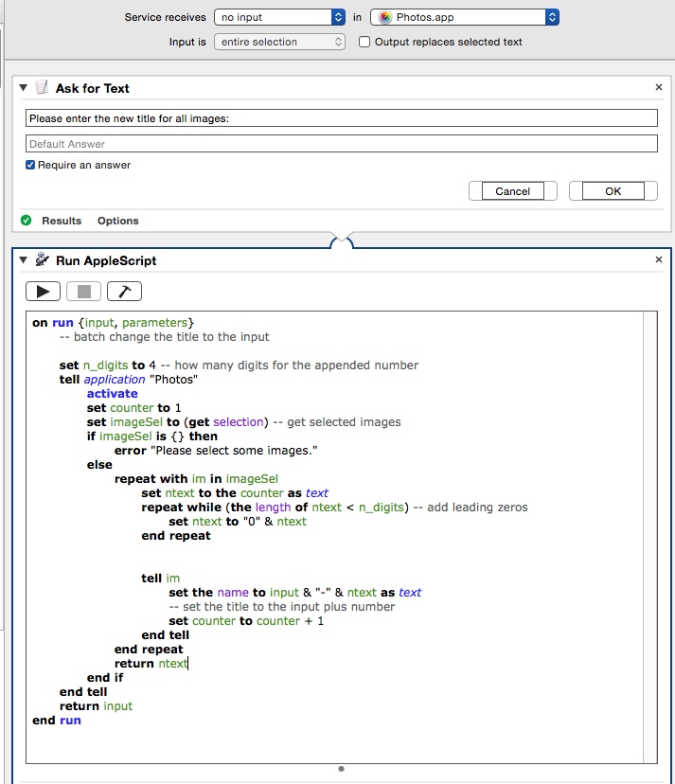Click the 'tell application "Photos"' line
This screenshot has width=675, height=784.
(129, 380)
